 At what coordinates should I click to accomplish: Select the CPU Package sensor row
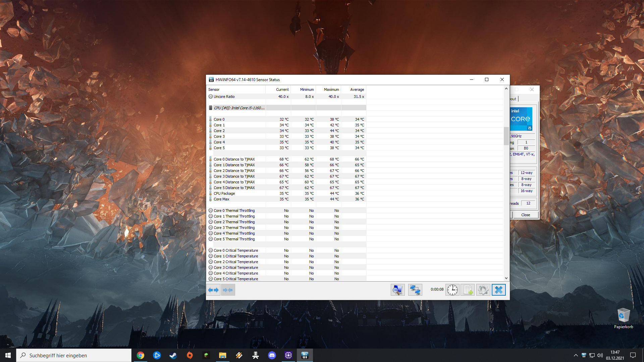coord(224,193)
